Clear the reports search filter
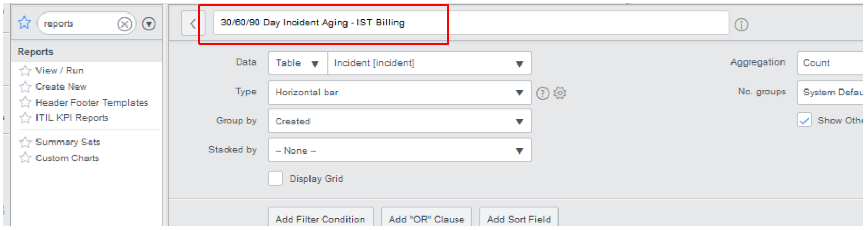Image resolution: width=868 pixels, height=230 pixels. pos(125,24)
